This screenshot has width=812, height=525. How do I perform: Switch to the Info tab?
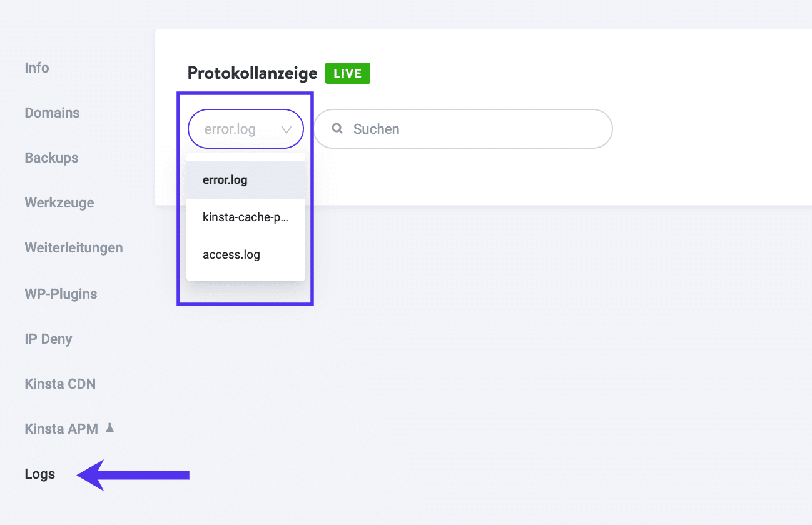[36, 67]
